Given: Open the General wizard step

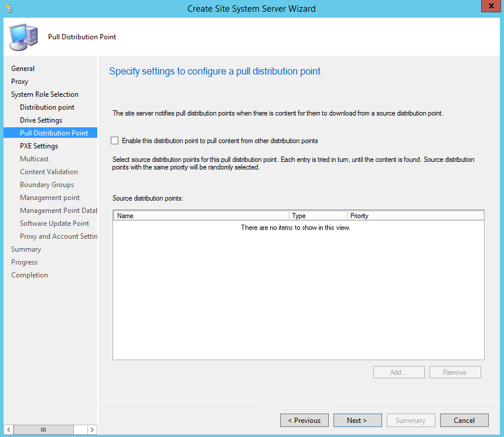Looking at the screenshot, I should pyautogui.click(x=23, y=69).
